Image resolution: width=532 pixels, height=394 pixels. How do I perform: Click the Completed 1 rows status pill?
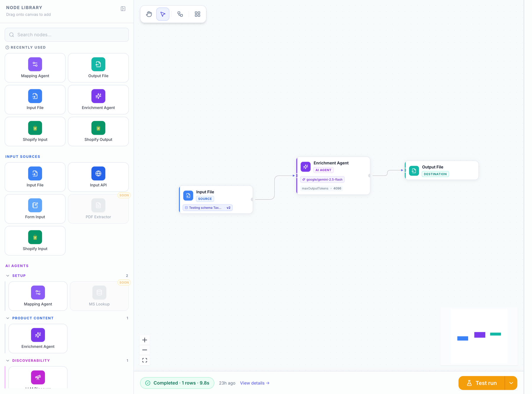tap(177, 383)
